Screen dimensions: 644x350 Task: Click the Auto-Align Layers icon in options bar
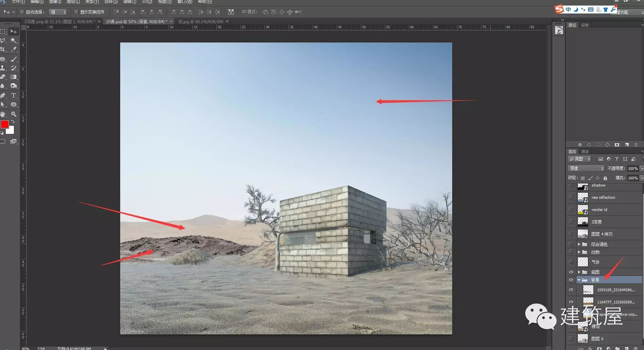231,12
